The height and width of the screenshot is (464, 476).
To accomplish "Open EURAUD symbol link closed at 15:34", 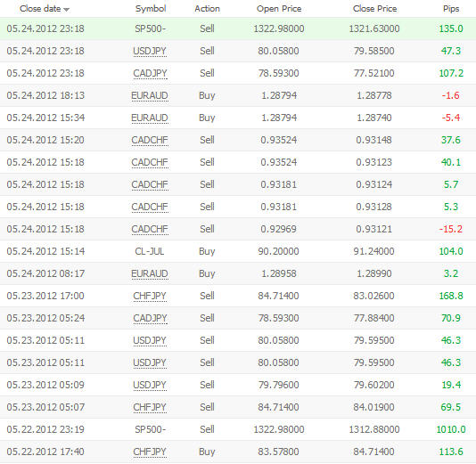I will click(150, 118).
